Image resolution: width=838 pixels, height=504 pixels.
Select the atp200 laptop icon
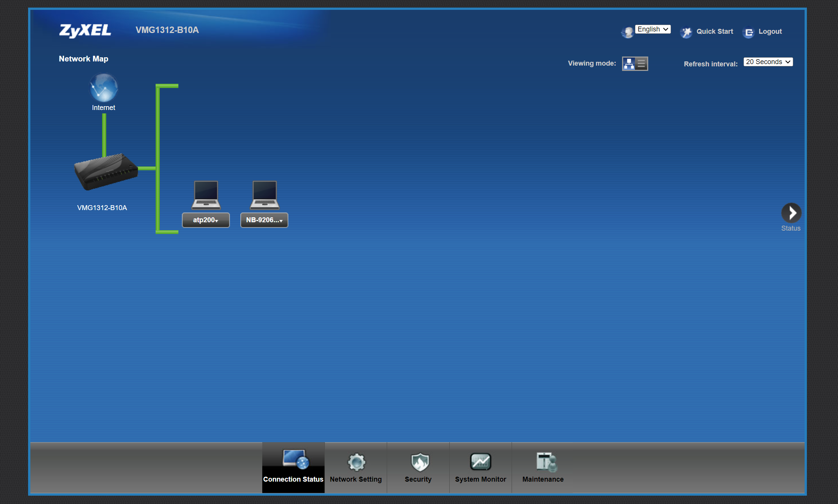click(x=206, y=195)
